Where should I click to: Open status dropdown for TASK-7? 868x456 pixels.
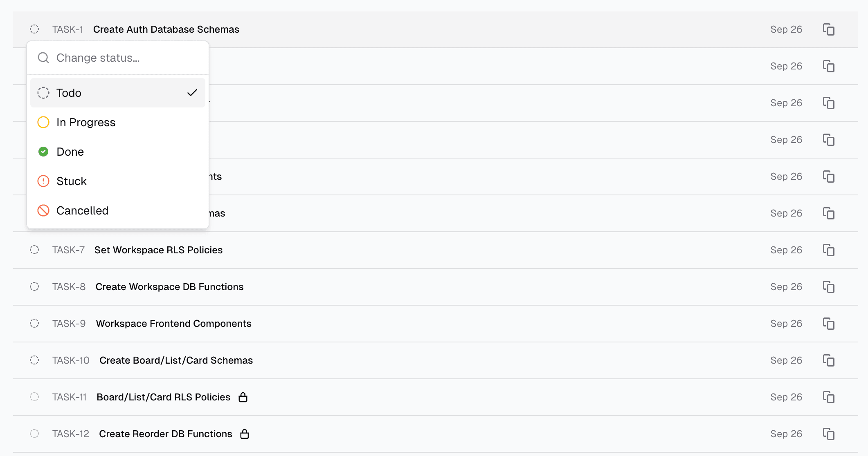(x=34, y=250)
